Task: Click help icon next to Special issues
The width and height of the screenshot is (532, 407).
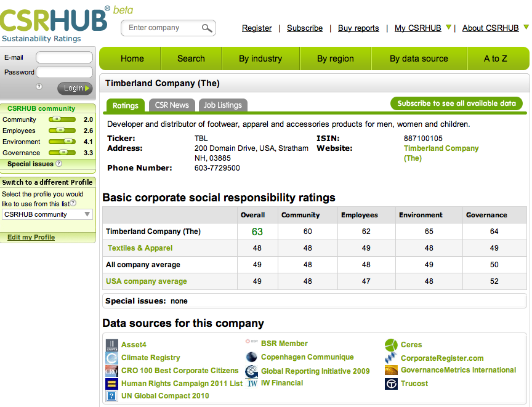Action: [x=59, y=164]
